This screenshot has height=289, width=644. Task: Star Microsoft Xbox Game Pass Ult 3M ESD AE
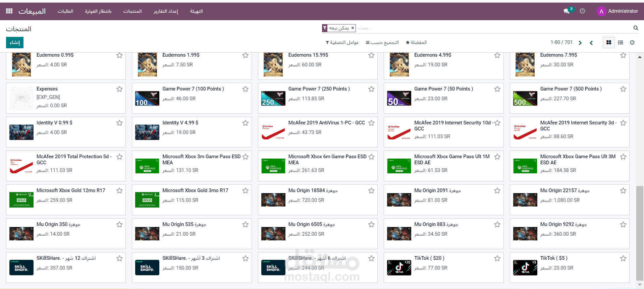623,157
